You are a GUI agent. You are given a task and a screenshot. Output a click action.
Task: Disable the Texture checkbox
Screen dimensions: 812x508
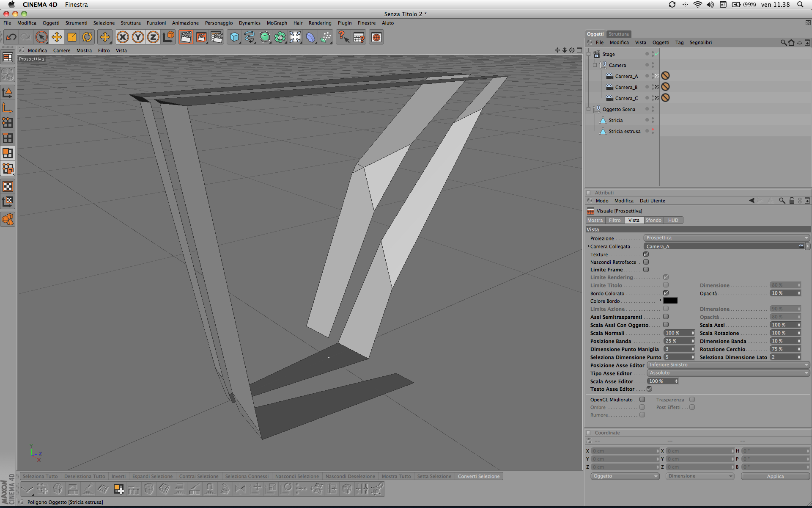[646, 254]
